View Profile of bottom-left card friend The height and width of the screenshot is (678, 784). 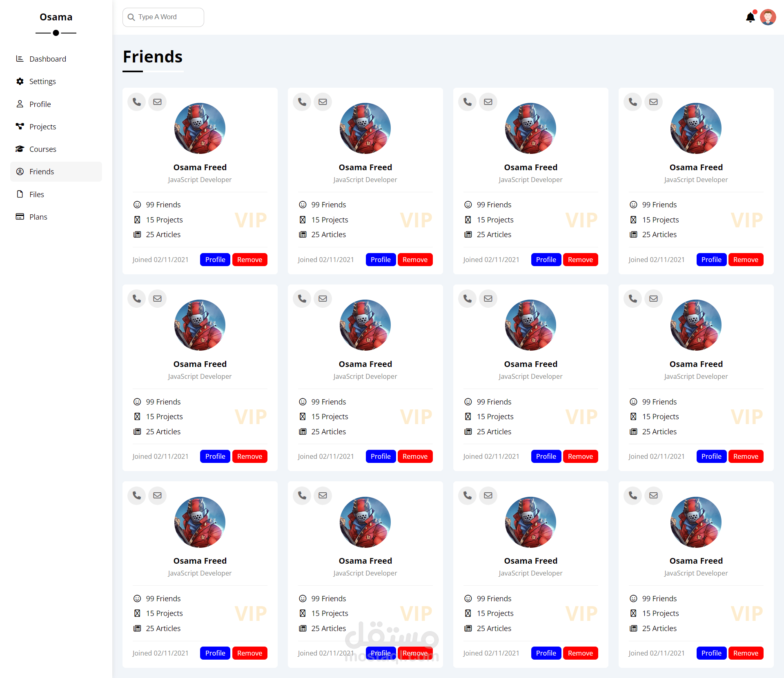[x=215, y=653]
